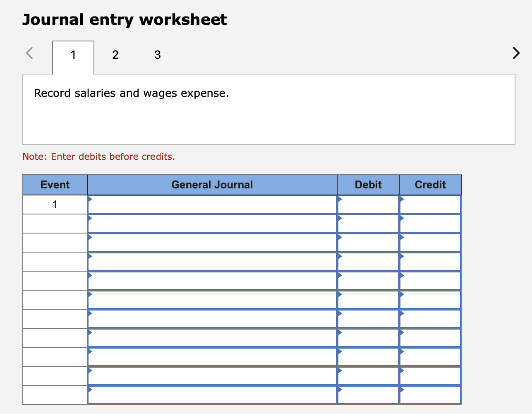532x414 pixels.
Task: Go to next entry with right arrow
Action: (x=516, y=53)
